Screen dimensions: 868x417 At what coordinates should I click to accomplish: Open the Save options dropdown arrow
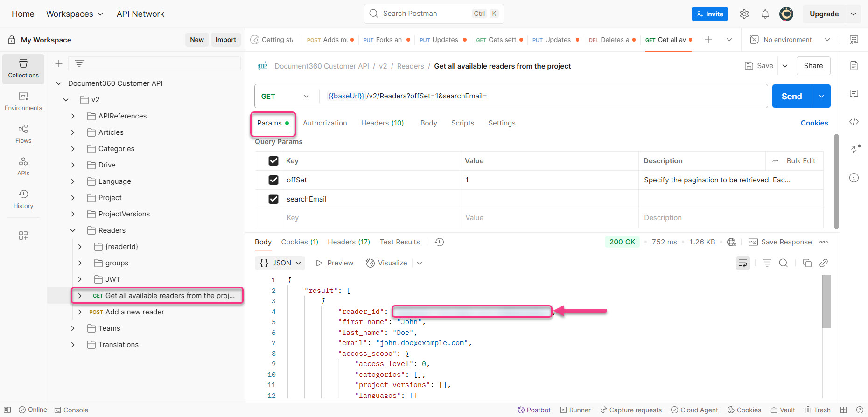coord(785,66)
